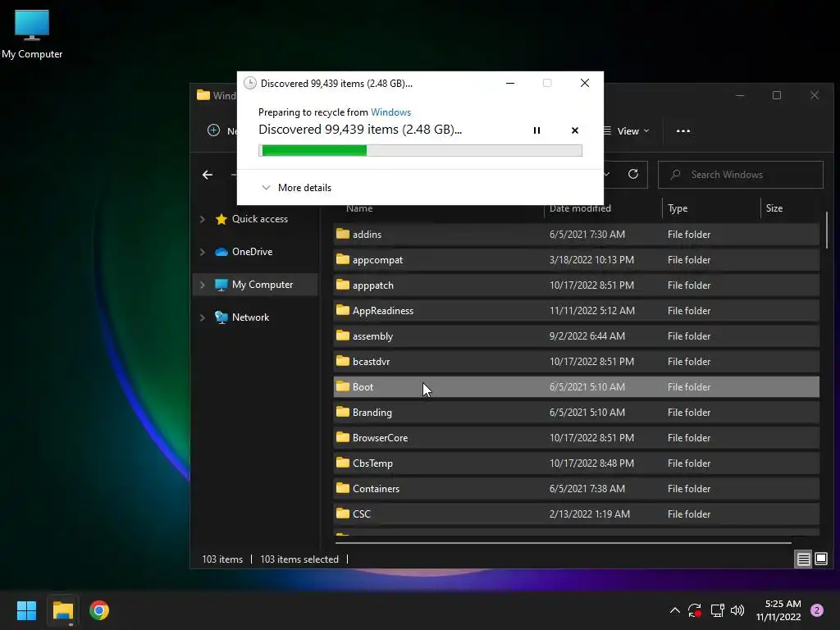Switch to details view layout button

[x=804, y=559]
